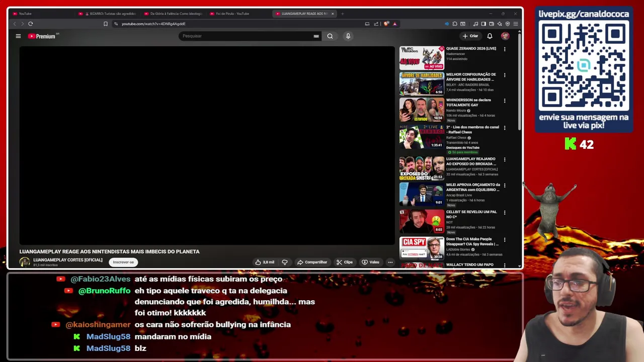644x362 pixels.
Task: Open EXPOSED DO BROXADA SINISTRA thumbnail
Action: tap(422, 168)
